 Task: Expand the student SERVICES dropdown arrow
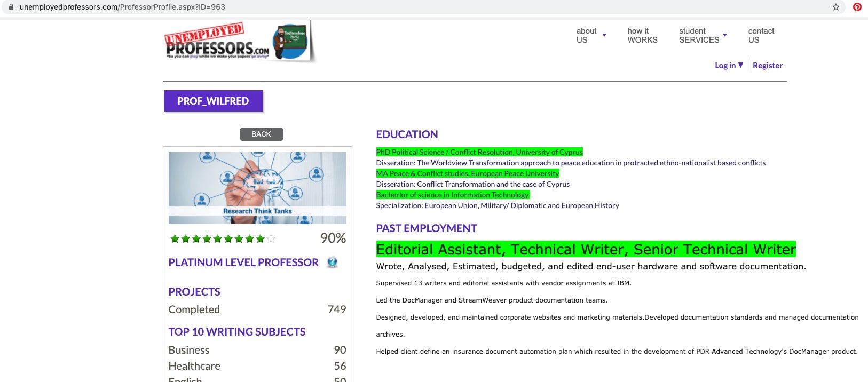click(x=725, y=35)
